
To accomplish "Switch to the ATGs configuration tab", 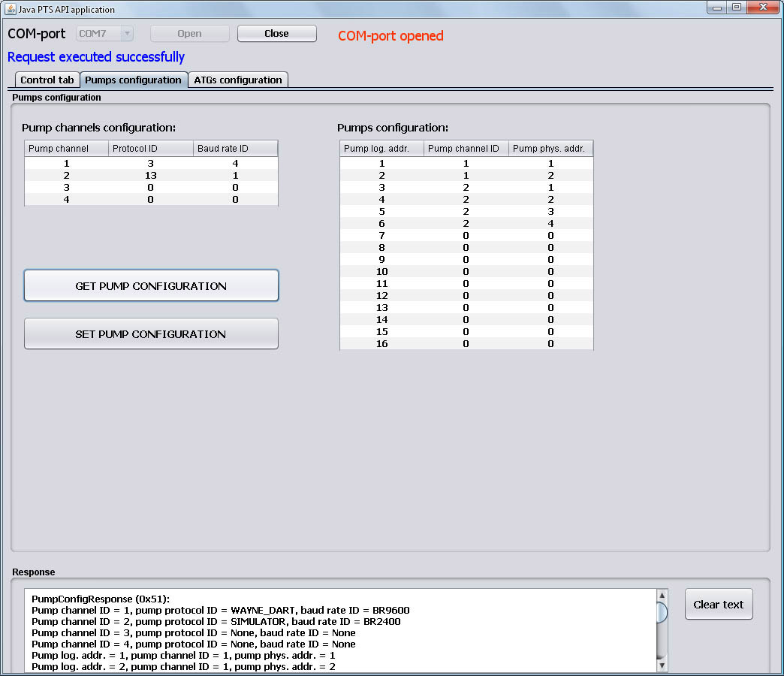I will 238,80.
